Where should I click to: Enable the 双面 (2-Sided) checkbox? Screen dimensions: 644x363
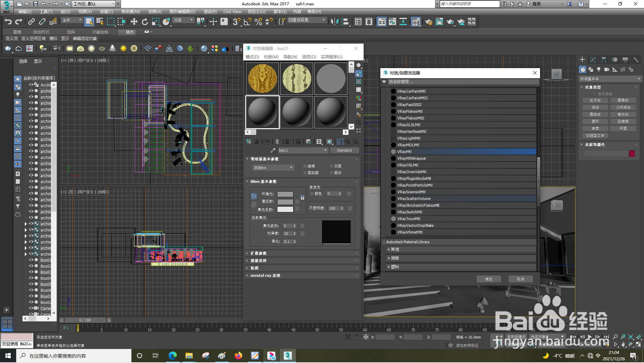pyautogui.click(x=331, y=166)
